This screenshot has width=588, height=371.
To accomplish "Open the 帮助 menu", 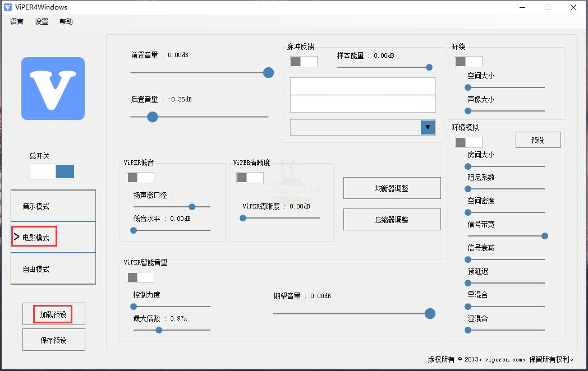I will click(65, 21).
